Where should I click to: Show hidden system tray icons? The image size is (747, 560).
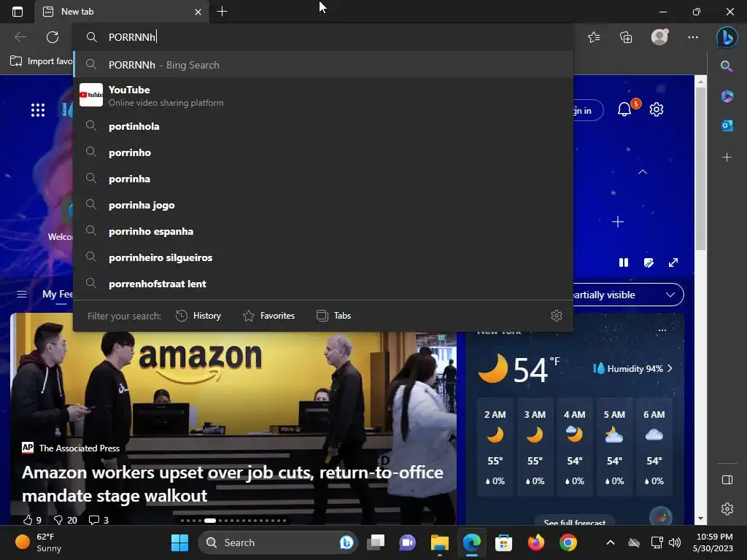(x=611, y=542)
